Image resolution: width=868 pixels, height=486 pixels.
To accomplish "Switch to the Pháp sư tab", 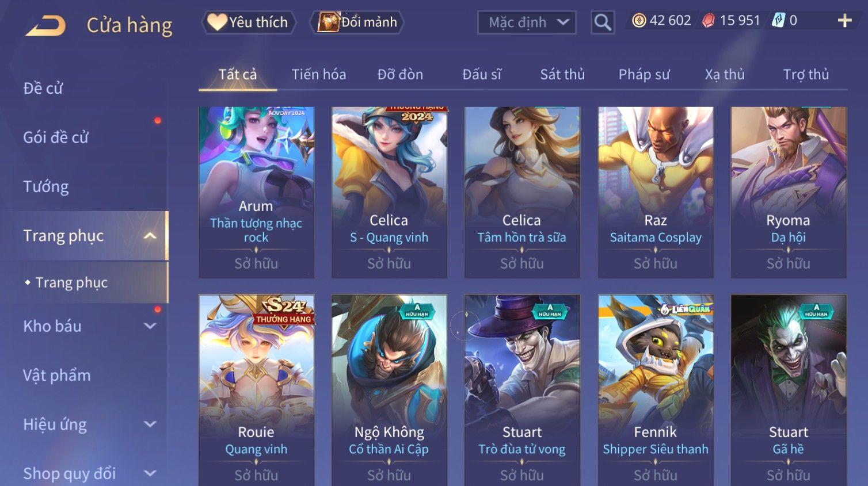I will pos(644,74).
